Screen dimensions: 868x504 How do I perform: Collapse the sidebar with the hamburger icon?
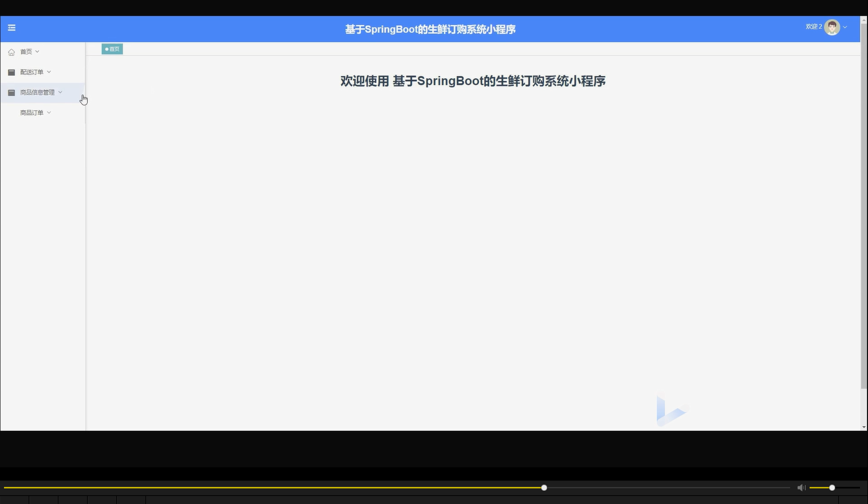(x=11, y=27)
